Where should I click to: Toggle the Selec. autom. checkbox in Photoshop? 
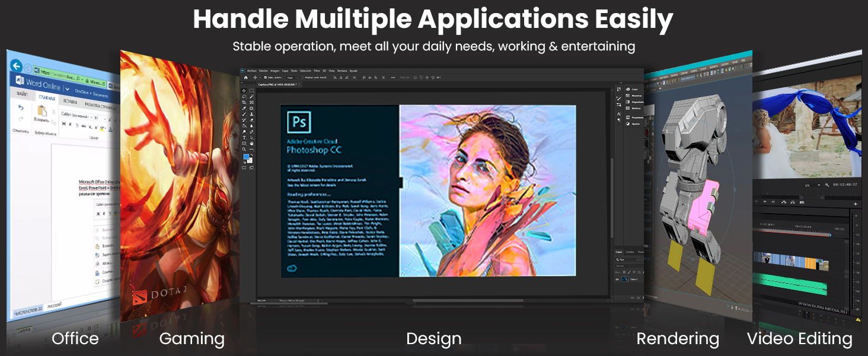pos(266,78)
